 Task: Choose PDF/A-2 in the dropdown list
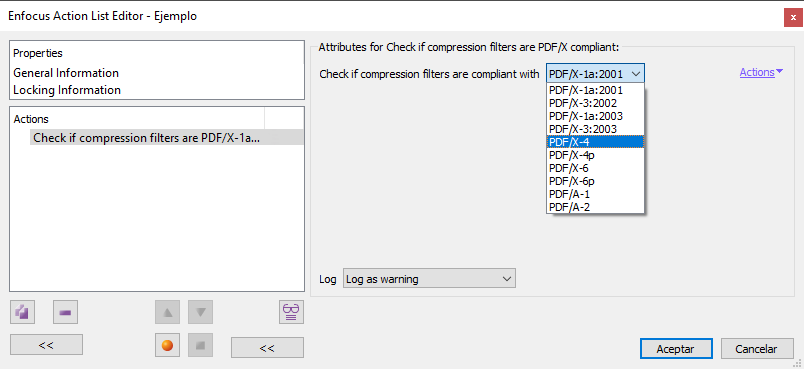coord(595,207)
